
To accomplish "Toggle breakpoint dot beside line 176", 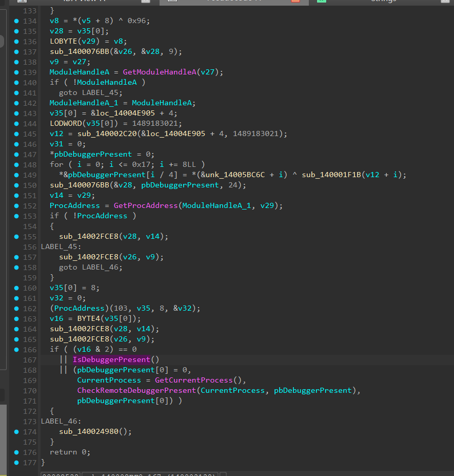I will point(16,452).
